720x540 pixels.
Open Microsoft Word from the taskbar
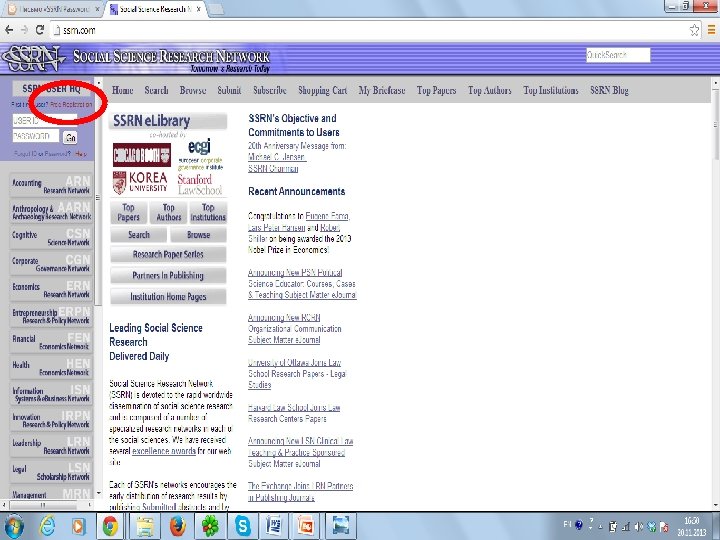click(x=274, y=526)
